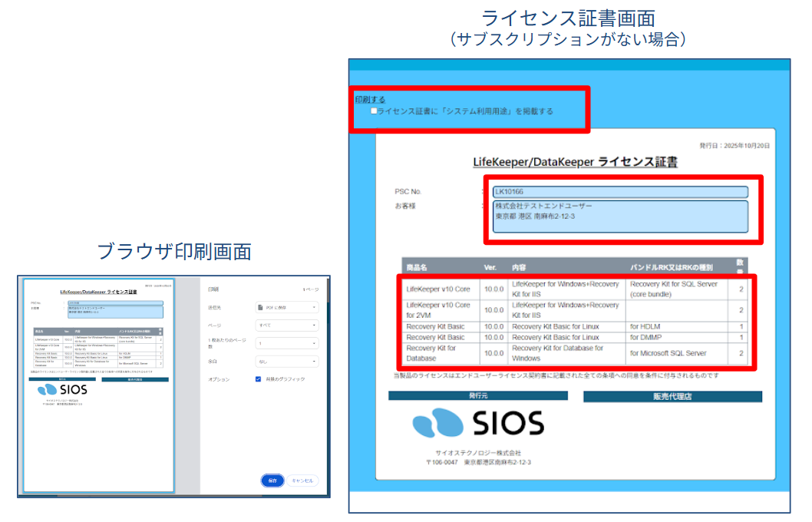Uncheck 背景のグラフィック in the options row
Image resolution: width=812 pixels, height=522 pixels.
259,378
